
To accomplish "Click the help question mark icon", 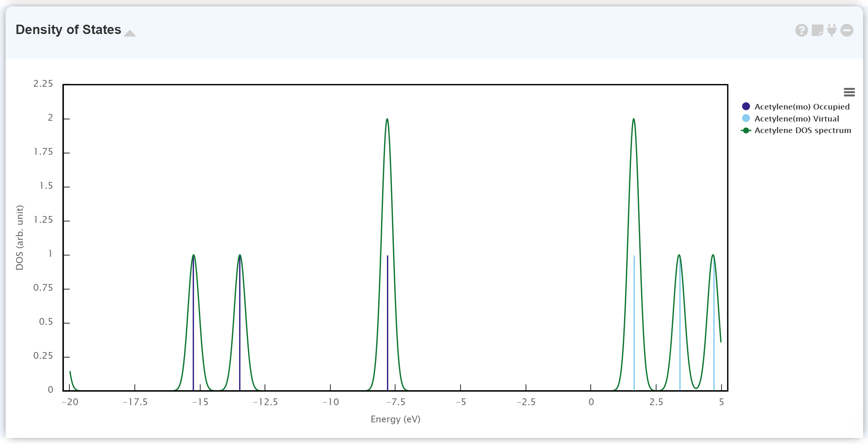I will 801,30.
